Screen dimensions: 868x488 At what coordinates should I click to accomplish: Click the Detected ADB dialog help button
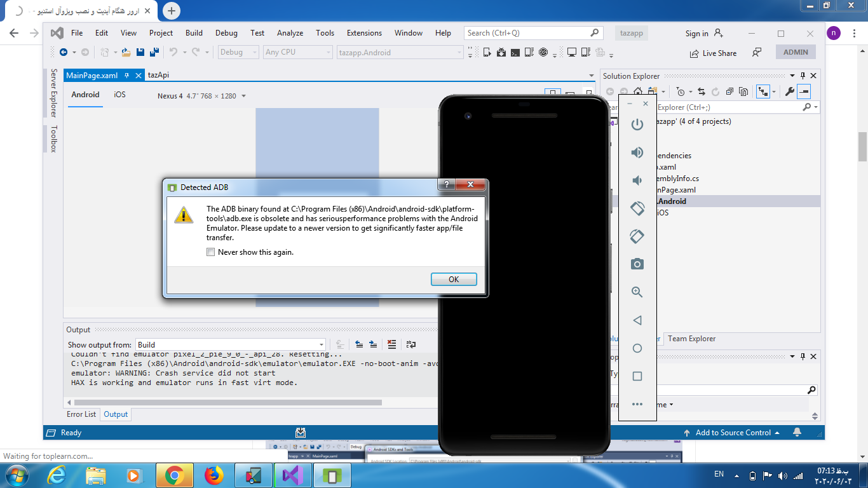point(446,184)
